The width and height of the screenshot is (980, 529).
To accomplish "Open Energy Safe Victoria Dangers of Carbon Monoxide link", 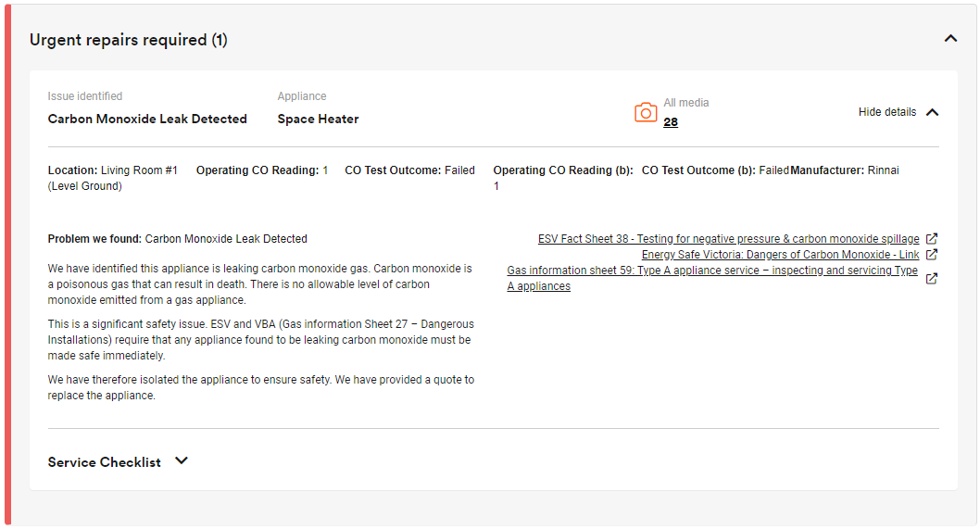I will point(781,255).
